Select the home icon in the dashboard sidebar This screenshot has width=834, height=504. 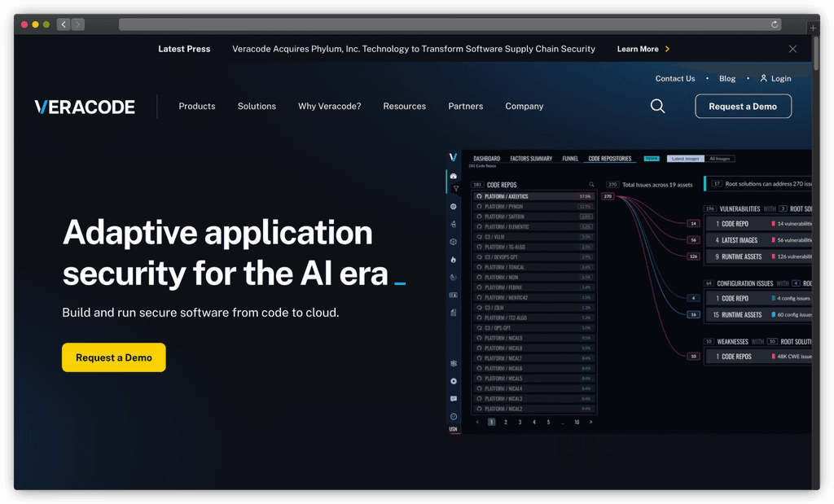(x=453, y=174)
